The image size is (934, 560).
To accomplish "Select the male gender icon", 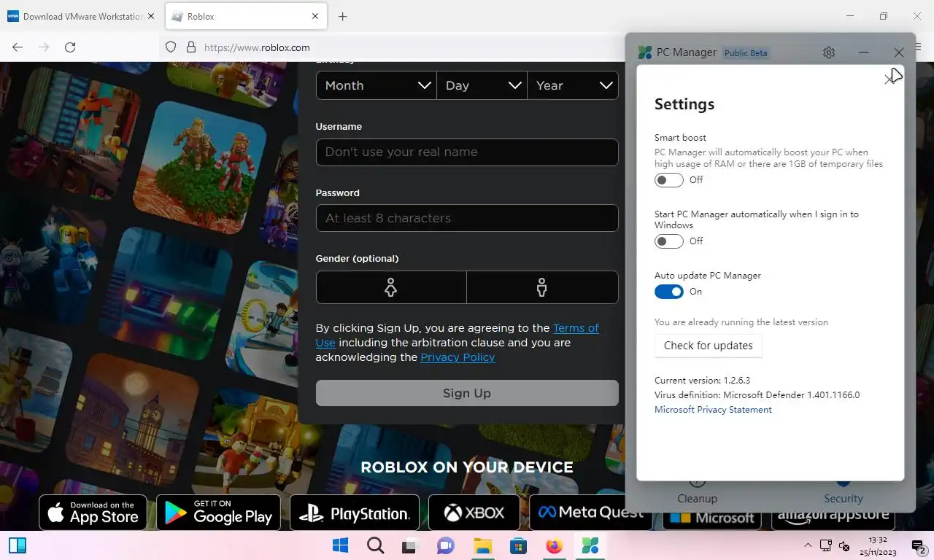I will 542,287.
